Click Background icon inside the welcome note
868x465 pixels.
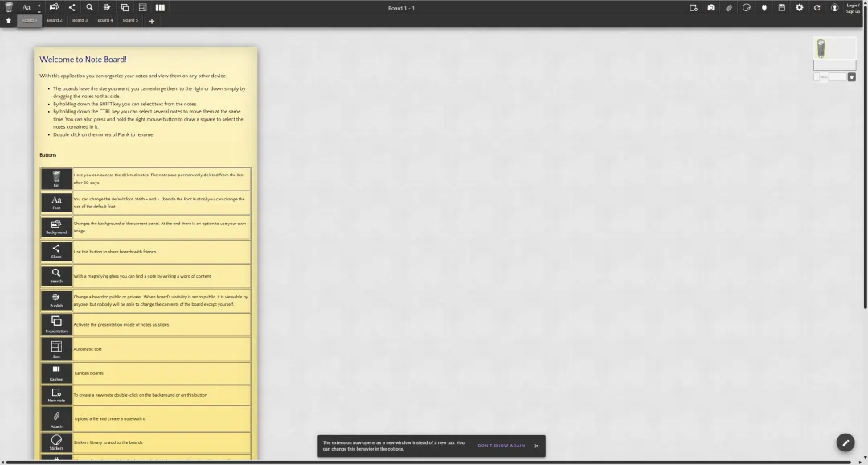click(56, 227)
